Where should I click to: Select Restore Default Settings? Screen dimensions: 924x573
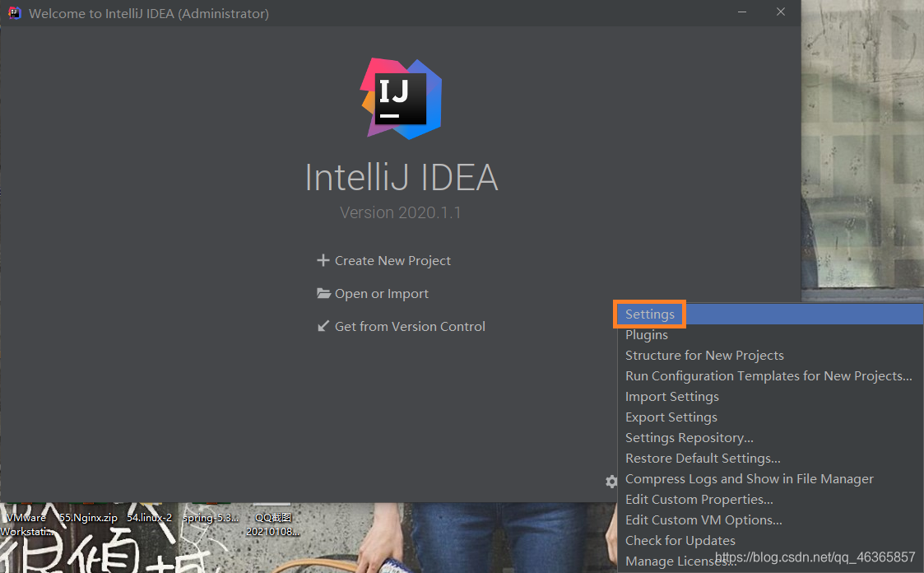[x=769, y=459]
